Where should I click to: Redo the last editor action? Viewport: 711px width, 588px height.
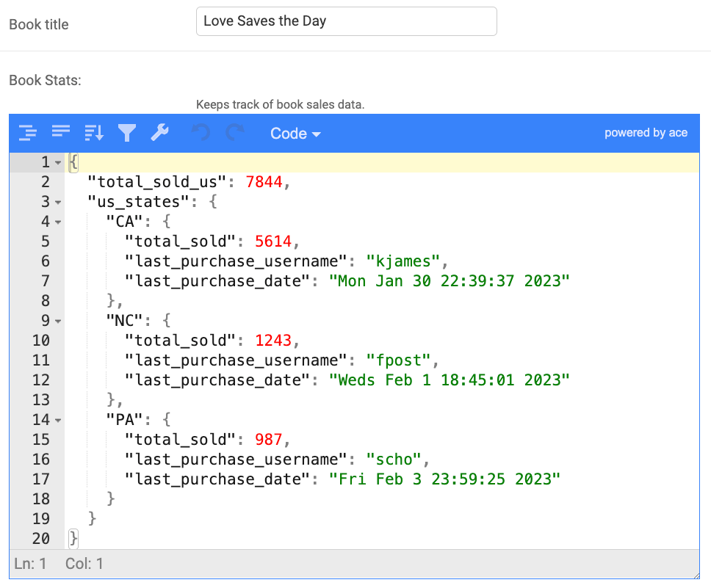234,133
